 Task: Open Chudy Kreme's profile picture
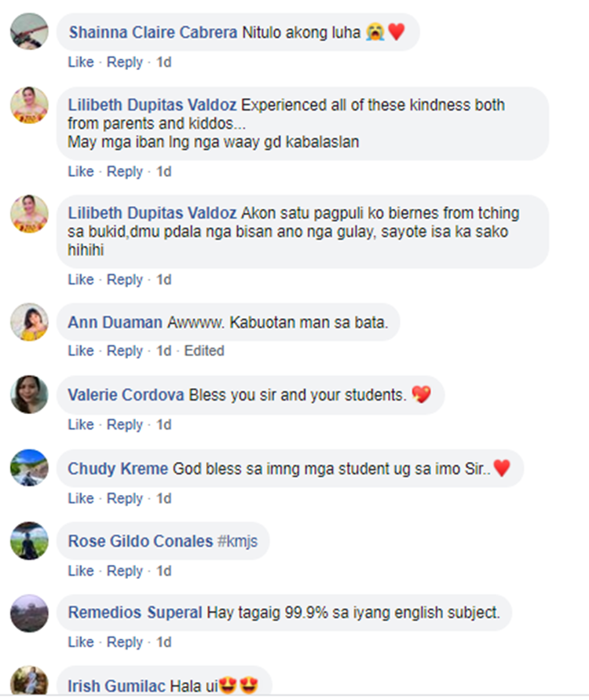pyautogui.click(x=29, y=468)
